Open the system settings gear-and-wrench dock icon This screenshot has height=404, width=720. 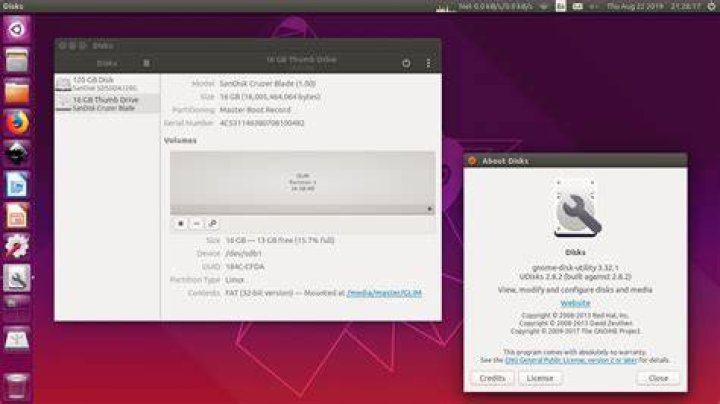point(17,247)
